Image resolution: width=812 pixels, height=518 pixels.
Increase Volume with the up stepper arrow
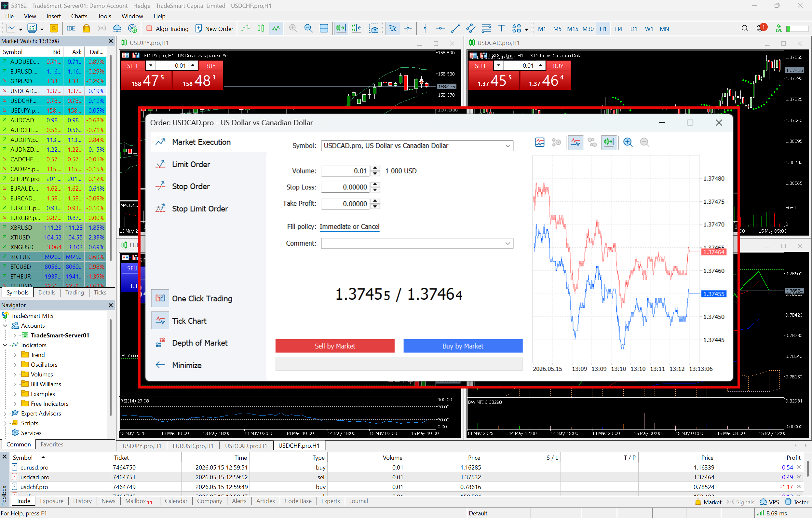click(x=375, y=168)
